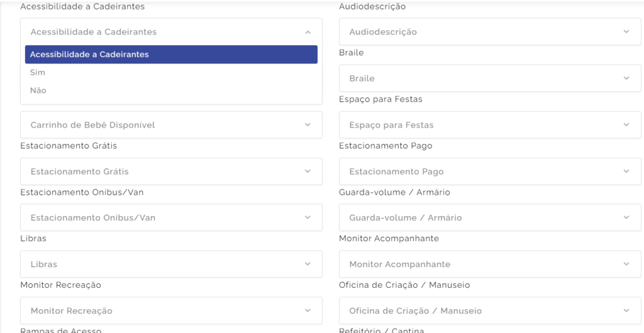Click chevron of Espaço para Festas
Screen dimensions: 644x333
[626, 124]
